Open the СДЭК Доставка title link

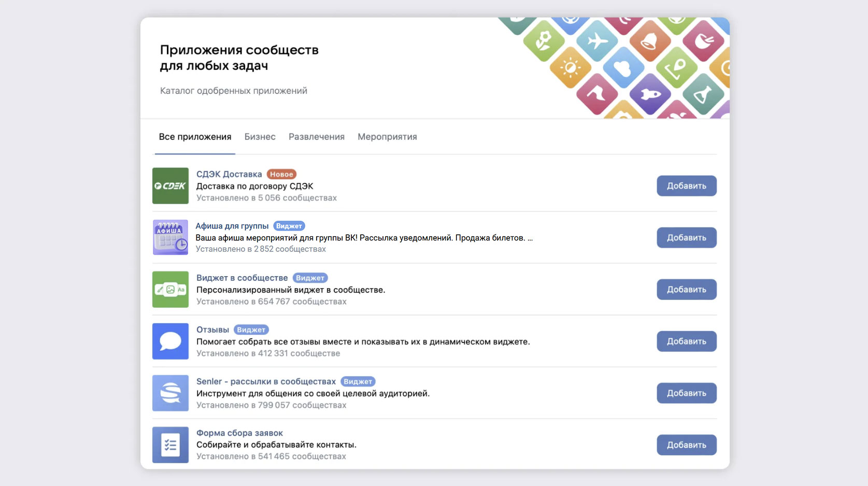click(229, 174)
